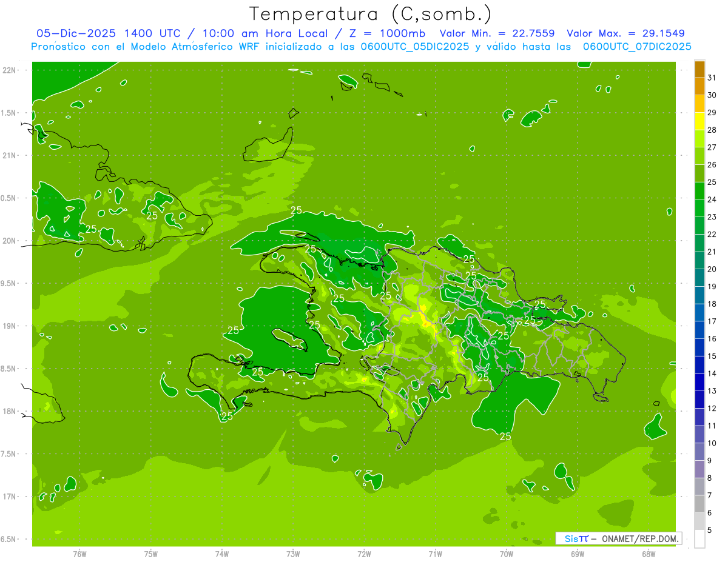Click the 18N latitude axis label
The height and width of the screenshot is (562, 728).
point(9,411)
